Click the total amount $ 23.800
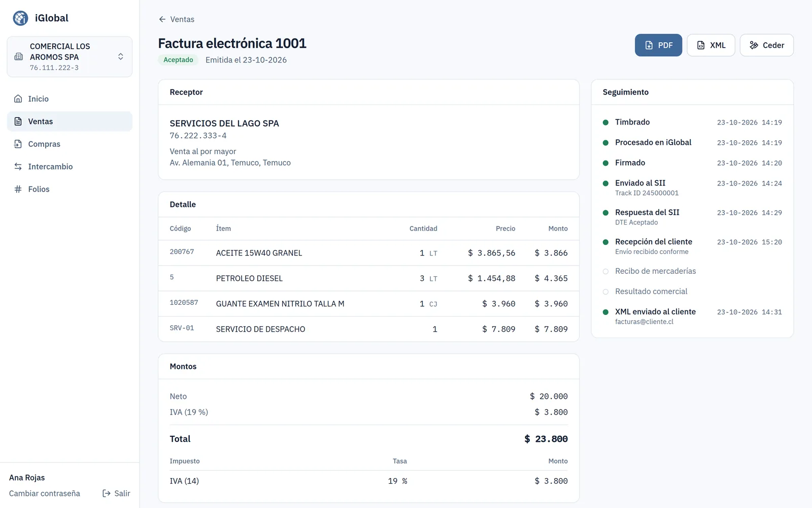This screenshot has height=508, width=812. [x=546, y=439]
